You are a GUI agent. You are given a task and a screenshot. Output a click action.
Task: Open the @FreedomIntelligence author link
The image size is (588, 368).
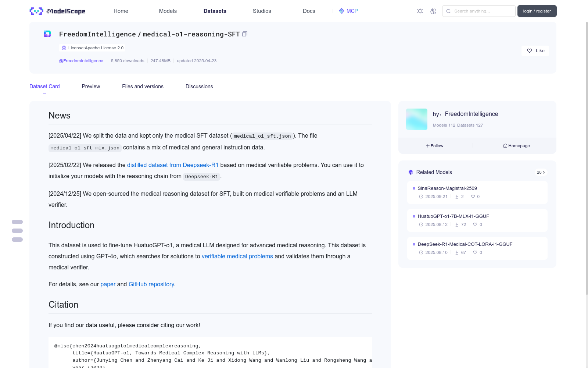[x=81, y=61]
